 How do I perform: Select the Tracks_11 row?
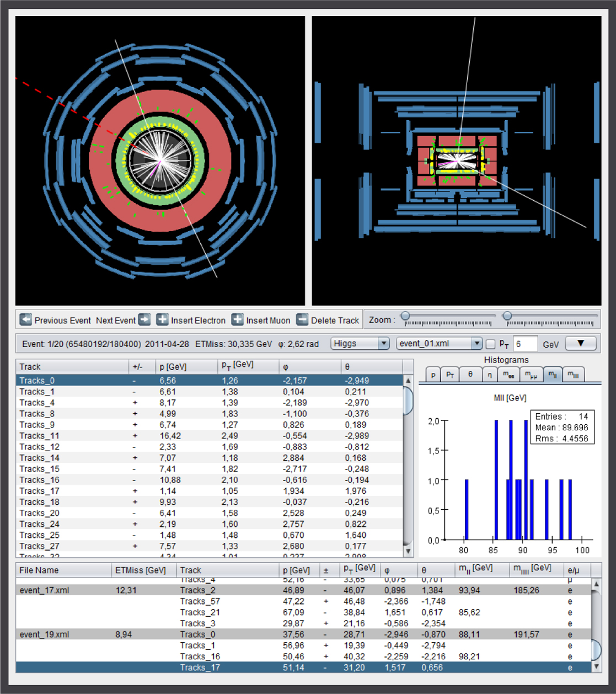pos(39,436)
